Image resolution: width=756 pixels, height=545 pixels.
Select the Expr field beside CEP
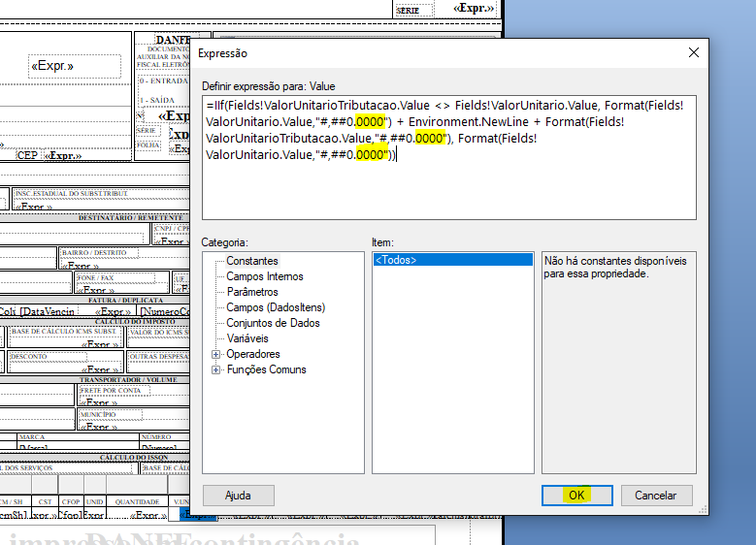(63, 155)
